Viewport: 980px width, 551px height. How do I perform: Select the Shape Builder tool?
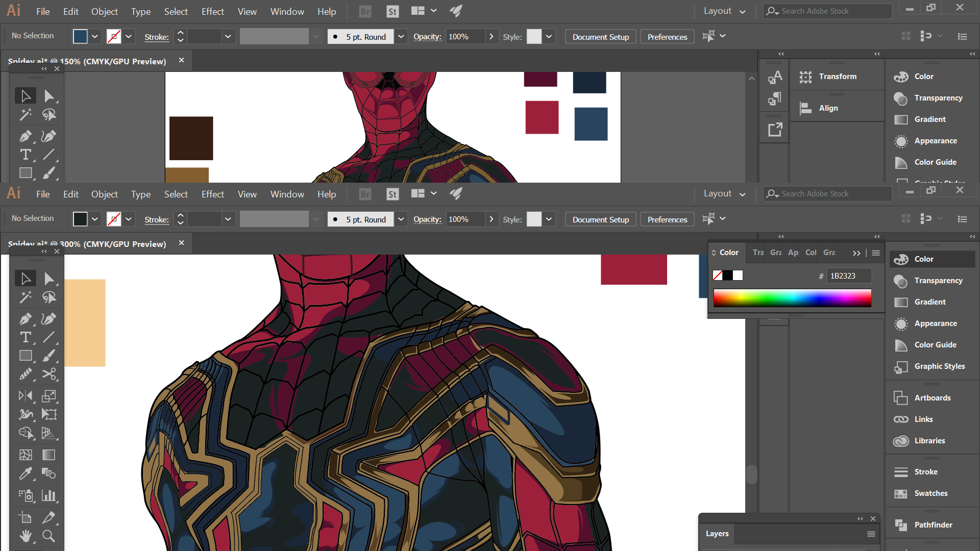pos(26,433)
